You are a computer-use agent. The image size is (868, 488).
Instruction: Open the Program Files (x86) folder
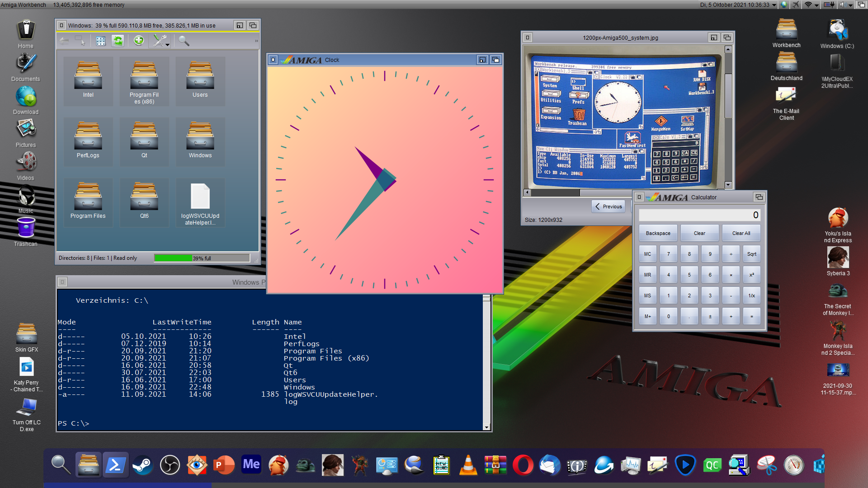144,80
